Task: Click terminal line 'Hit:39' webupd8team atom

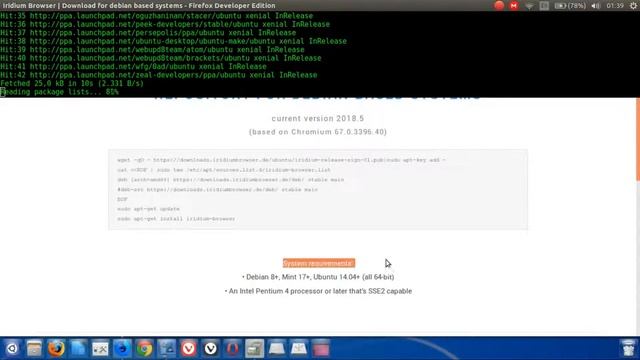Action: point(152,49)
